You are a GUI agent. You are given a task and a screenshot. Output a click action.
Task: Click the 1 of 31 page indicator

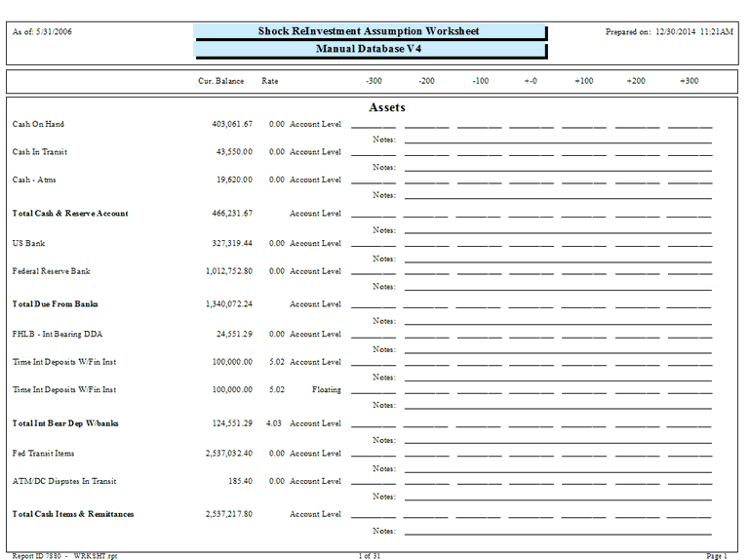371,555
